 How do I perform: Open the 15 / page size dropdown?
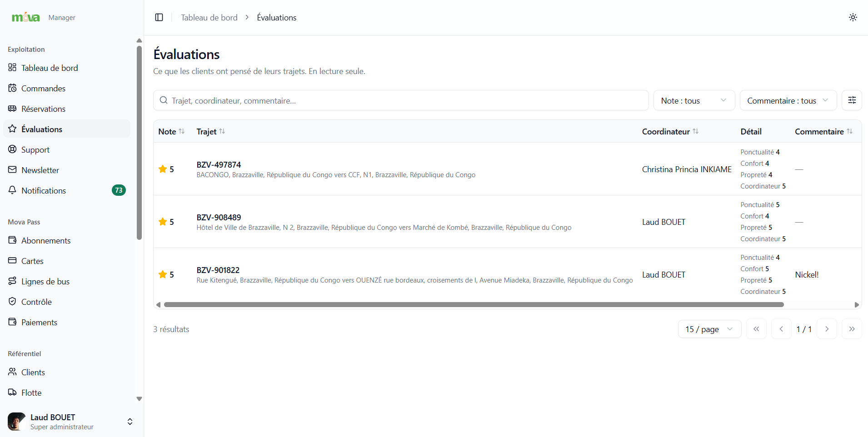(709, 329)
